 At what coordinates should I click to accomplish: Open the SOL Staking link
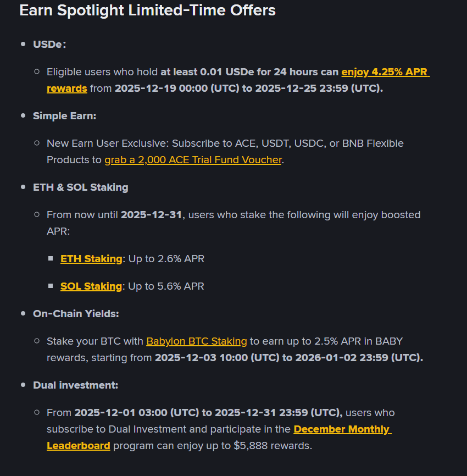[x=91, y=286]
